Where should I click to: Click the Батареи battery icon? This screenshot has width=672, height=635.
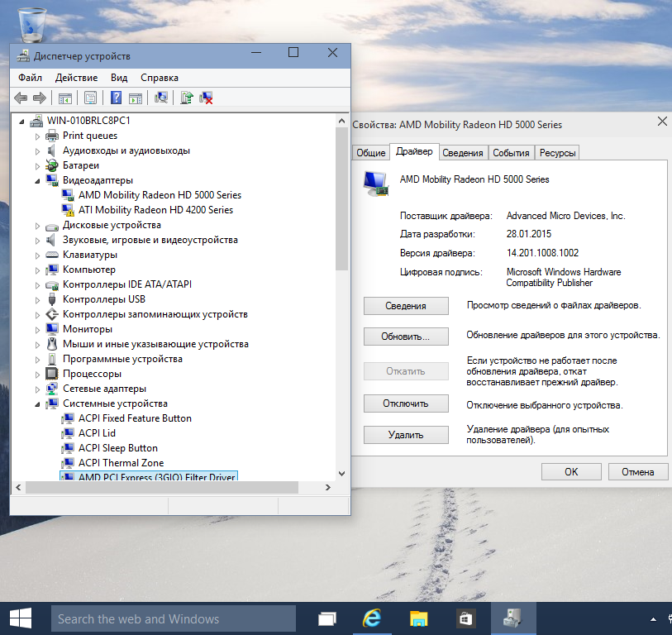(x=52, y=165)
